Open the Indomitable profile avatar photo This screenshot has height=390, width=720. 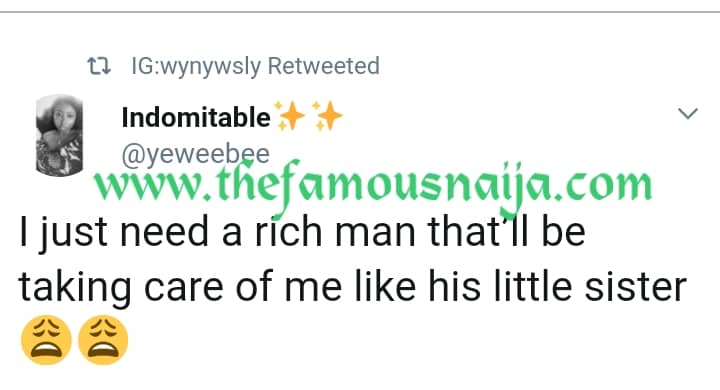(x=59, y=136)
